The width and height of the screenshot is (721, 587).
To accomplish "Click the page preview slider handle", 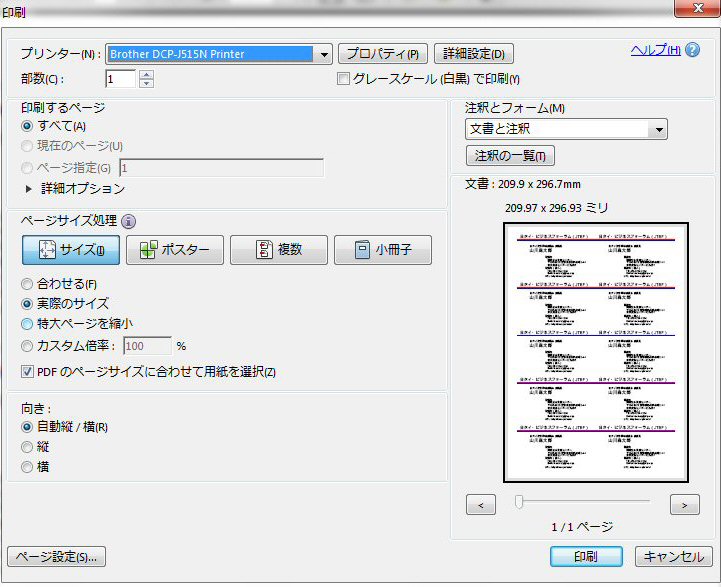I will [519, 502].
